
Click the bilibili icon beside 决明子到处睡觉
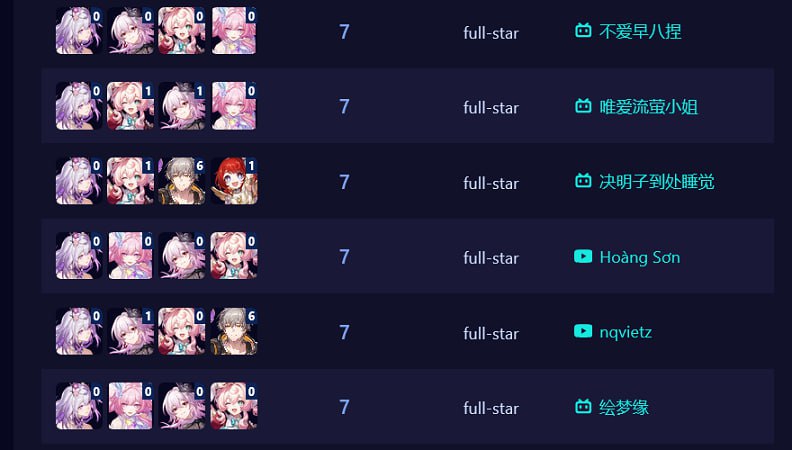[x=583, y=181]
